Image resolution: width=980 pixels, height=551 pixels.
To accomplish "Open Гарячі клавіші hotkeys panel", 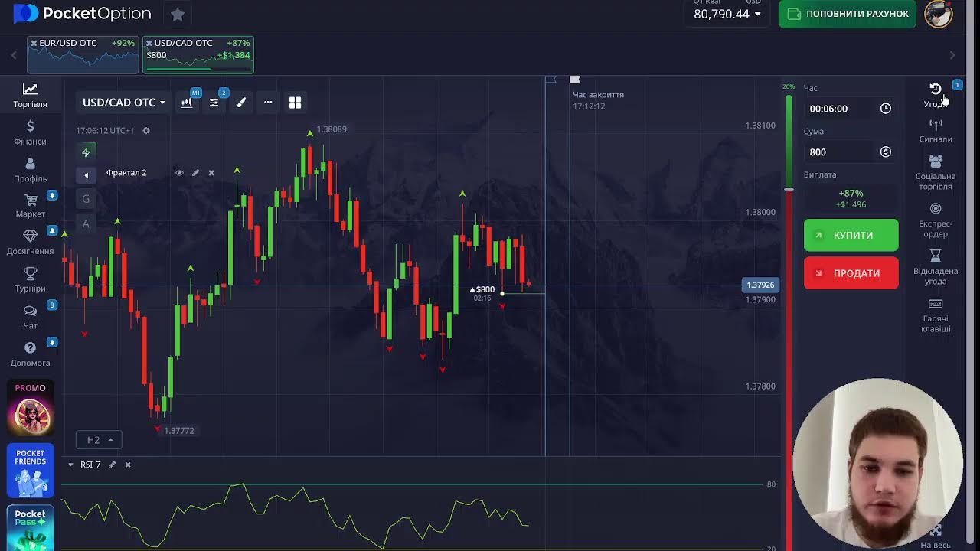I will tap(936, 315).
